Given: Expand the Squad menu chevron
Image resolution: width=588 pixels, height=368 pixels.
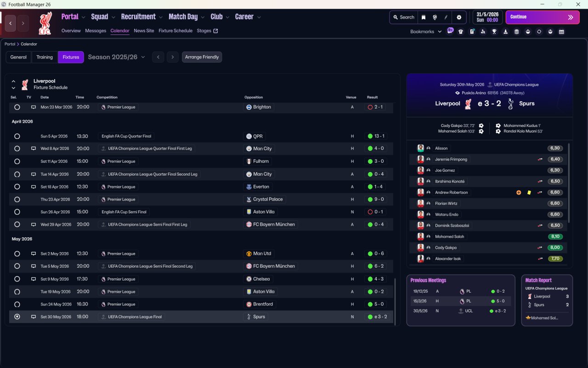Looking at the screenshot, I should point(113,17).
